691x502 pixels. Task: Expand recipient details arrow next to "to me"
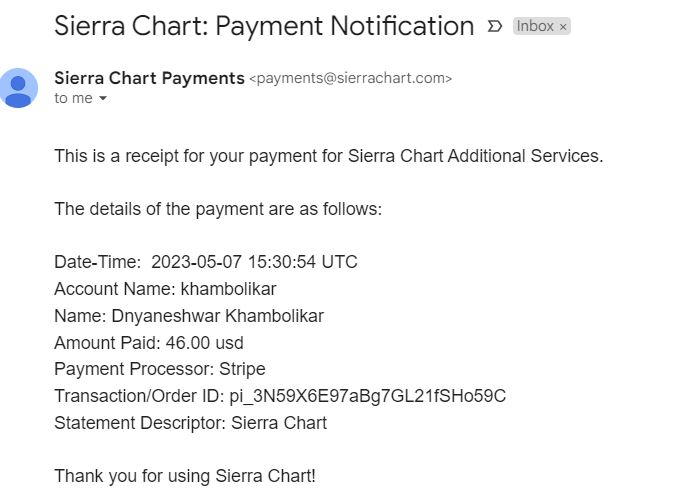(x=102, y=99)
